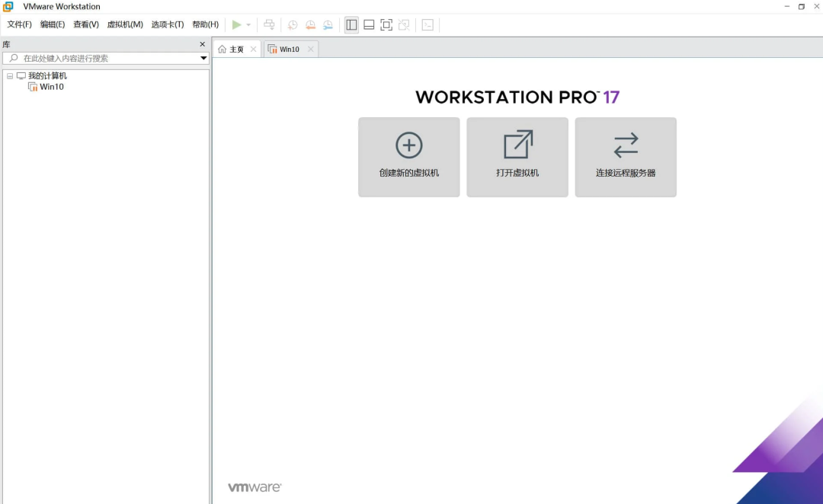Viewport: 823px width, 504px height.
Task: Click the revert to snapshot icon
Action: click(310, 25)
